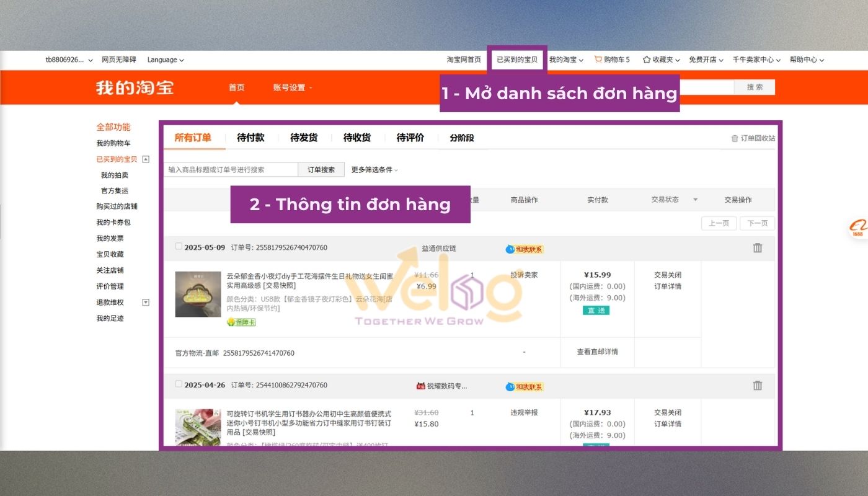This screenshot has width=868, height=496.
Task: Click the 订单搜索 button
Action: (x=321, y=170)
